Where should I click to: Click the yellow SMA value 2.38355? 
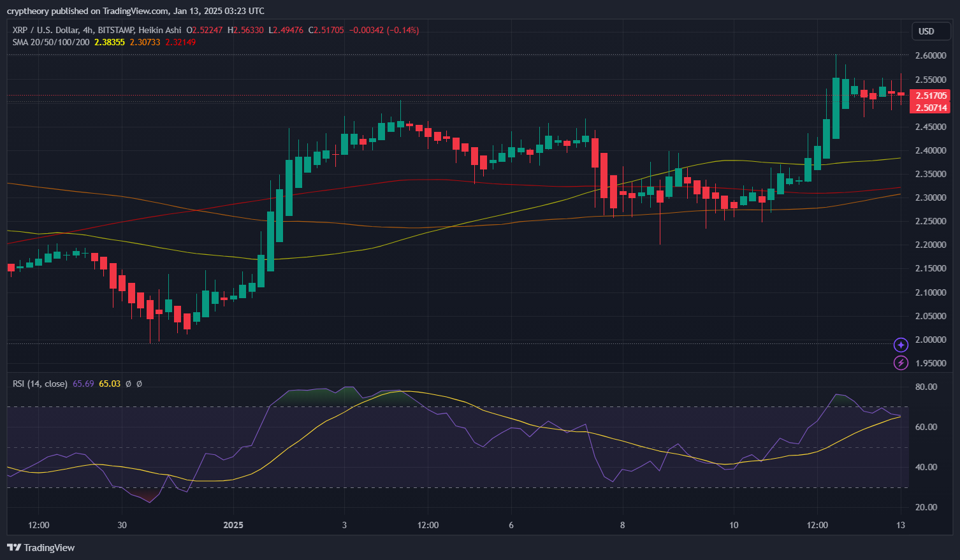[x=110, y=42]
